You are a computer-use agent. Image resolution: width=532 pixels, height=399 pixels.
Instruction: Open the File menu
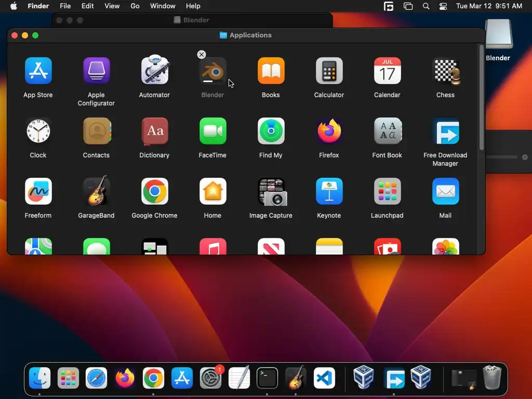pos(65,6)
